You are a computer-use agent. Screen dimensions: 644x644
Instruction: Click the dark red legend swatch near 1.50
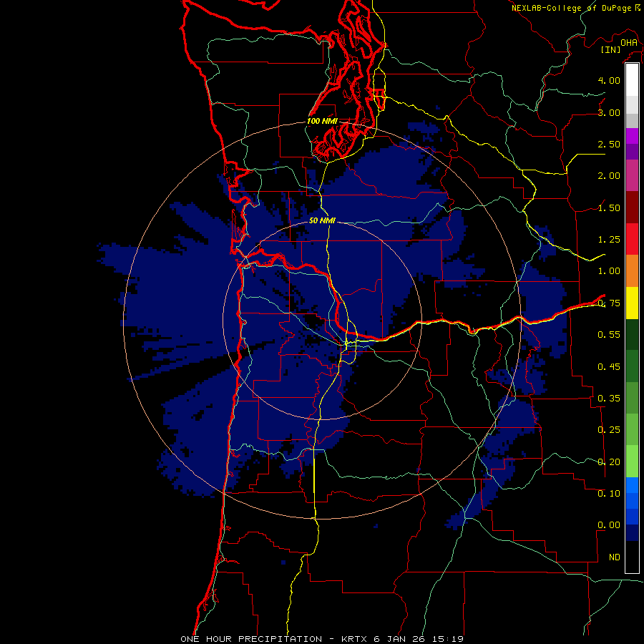click(632, 208)
